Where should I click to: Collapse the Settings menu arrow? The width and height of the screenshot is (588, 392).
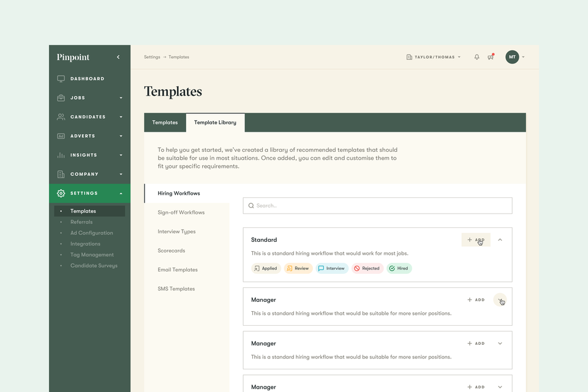(x=121, y=193)
